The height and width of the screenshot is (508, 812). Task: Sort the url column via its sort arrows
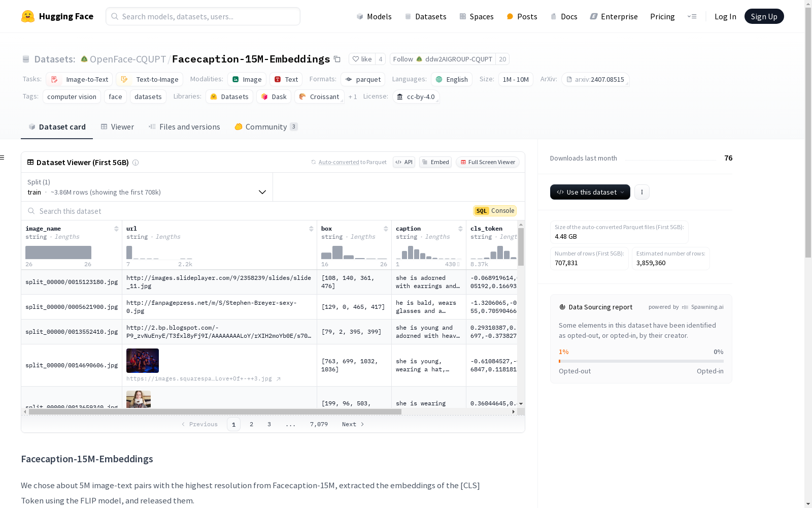(311, 229)
